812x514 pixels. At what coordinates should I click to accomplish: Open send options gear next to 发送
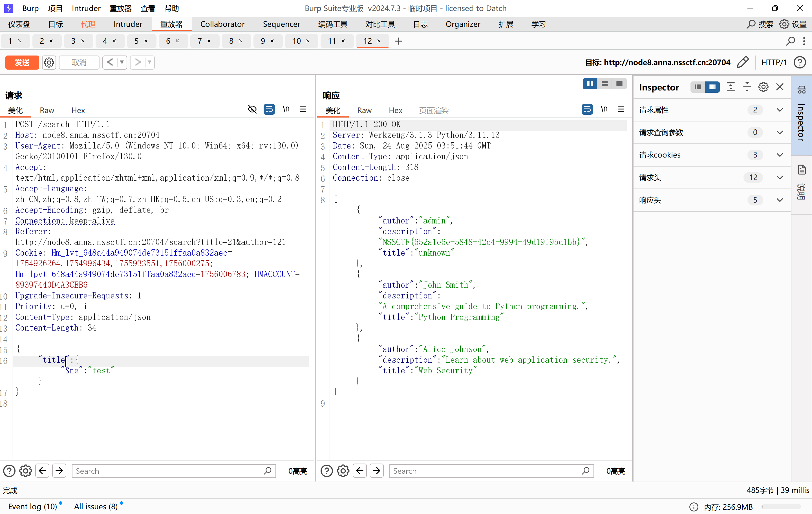49,62
